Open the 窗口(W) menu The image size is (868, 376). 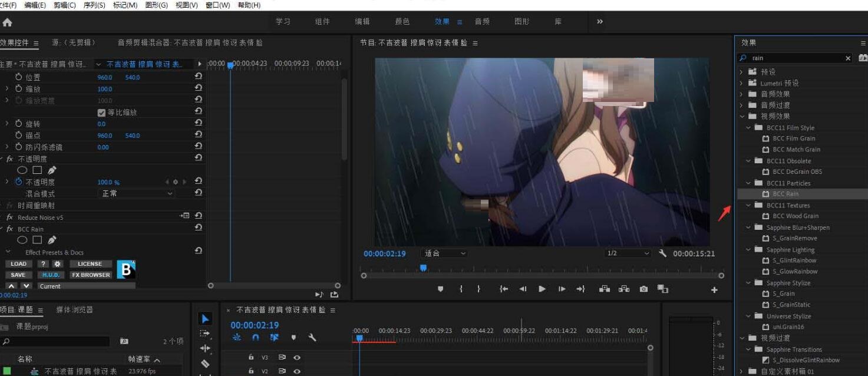point(217,5)
